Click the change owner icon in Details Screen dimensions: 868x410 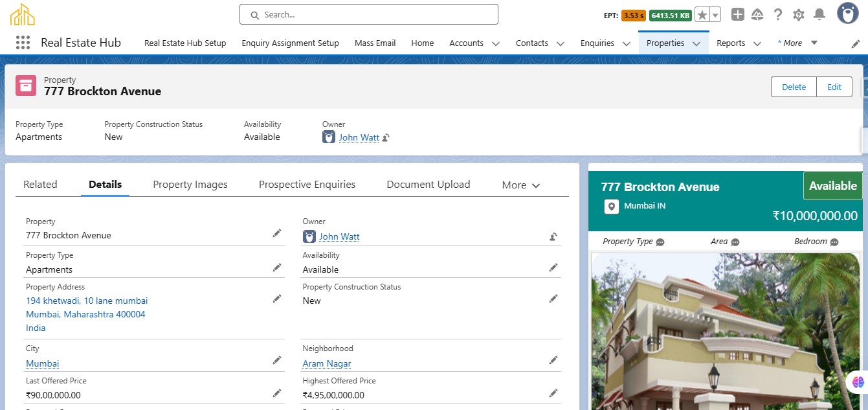pos(553,236)
